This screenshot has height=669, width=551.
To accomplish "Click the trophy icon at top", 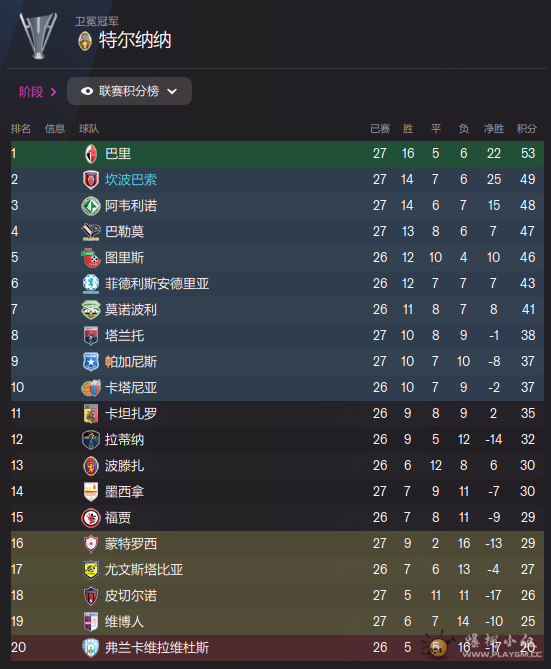I will click(38, 35).
